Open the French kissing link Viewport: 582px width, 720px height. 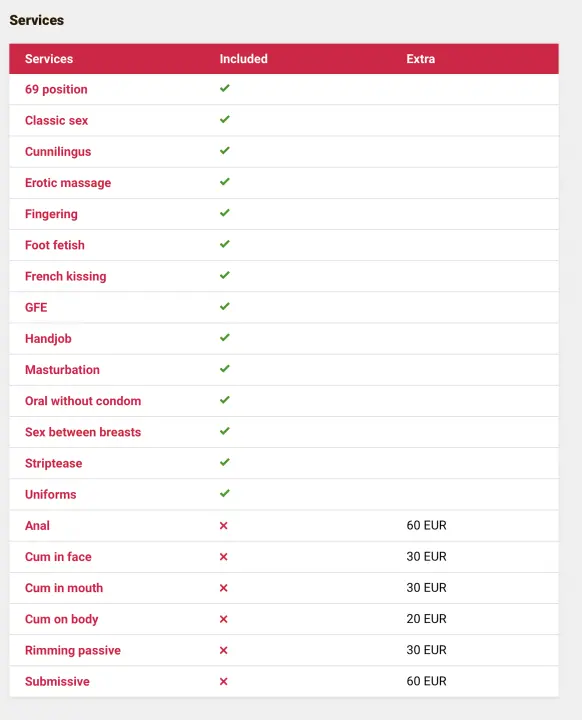tap(66, 276)
